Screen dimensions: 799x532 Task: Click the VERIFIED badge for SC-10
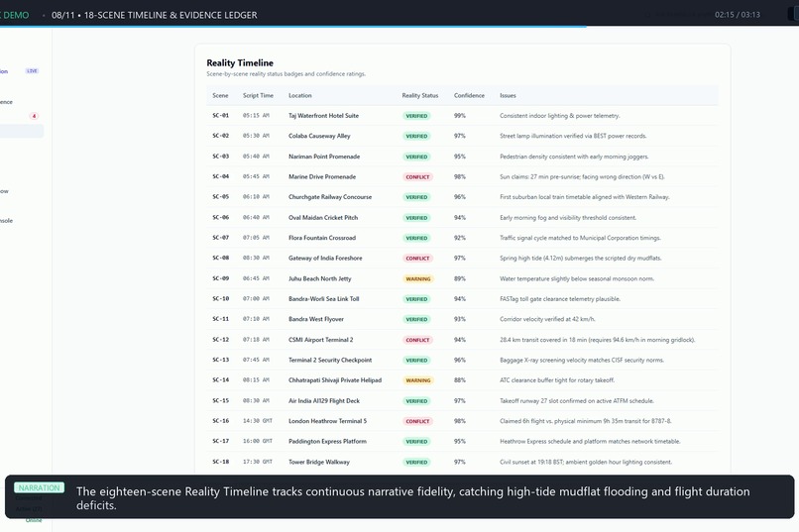pos(416,299)
